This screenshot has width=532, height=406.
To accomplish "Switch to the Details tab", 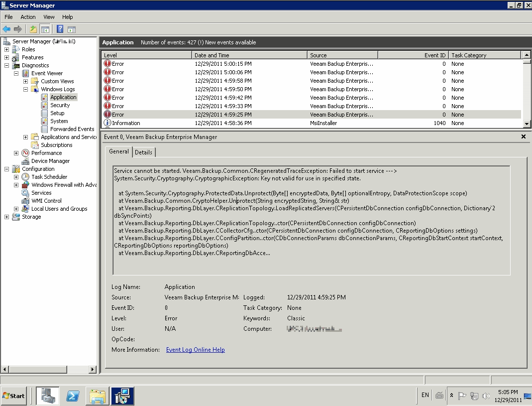I will point(143,152).
